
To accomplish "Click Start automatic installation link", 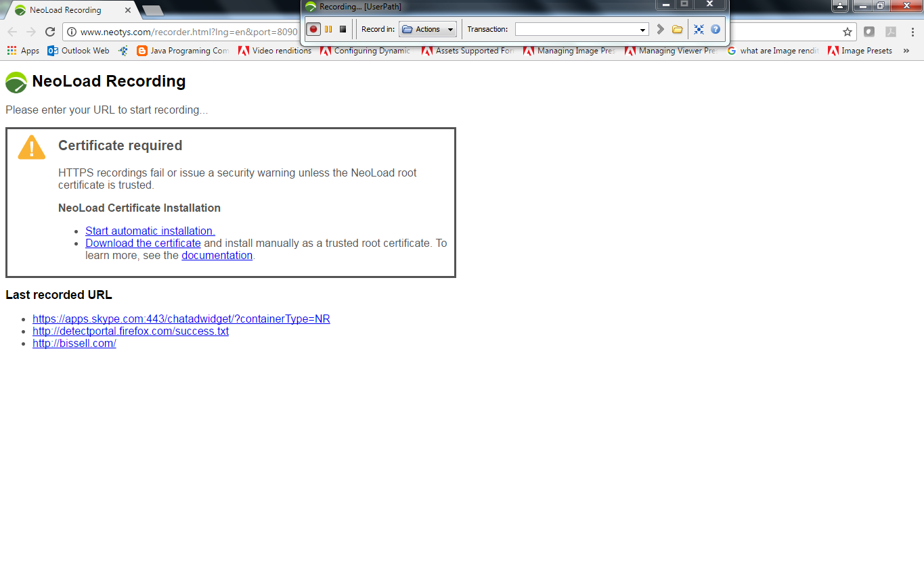I will click(x=150, y=231).
